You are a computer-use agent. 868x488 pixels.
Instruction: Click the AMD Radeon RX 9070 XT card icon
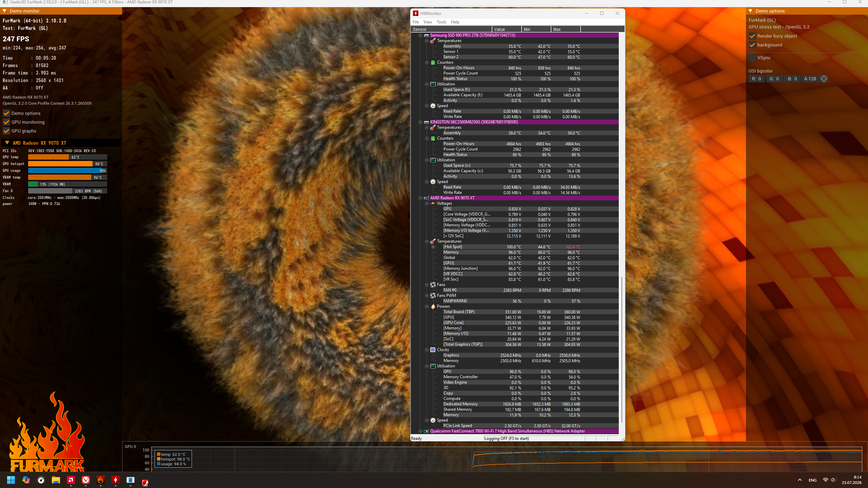coord(427,198)
